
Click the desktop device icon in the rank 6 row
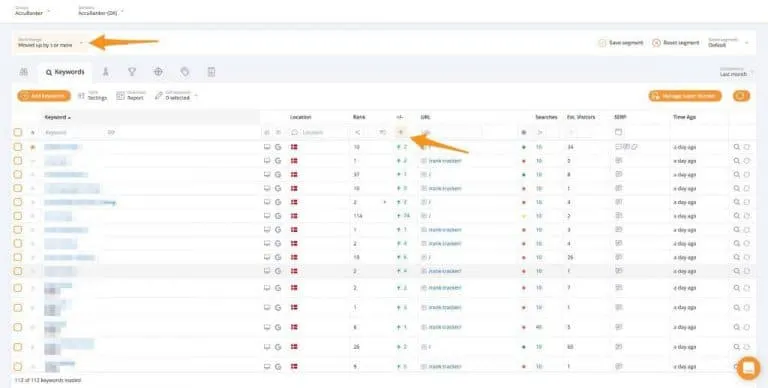coord(267,327)
